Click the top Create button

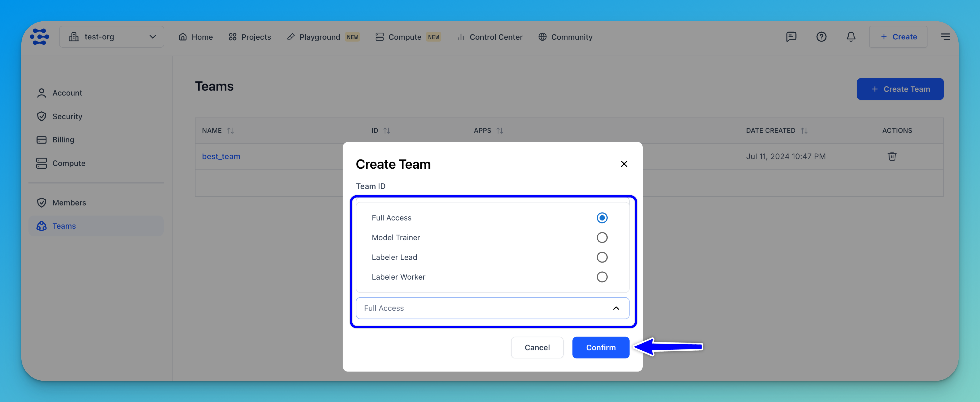tap(898, 37)
